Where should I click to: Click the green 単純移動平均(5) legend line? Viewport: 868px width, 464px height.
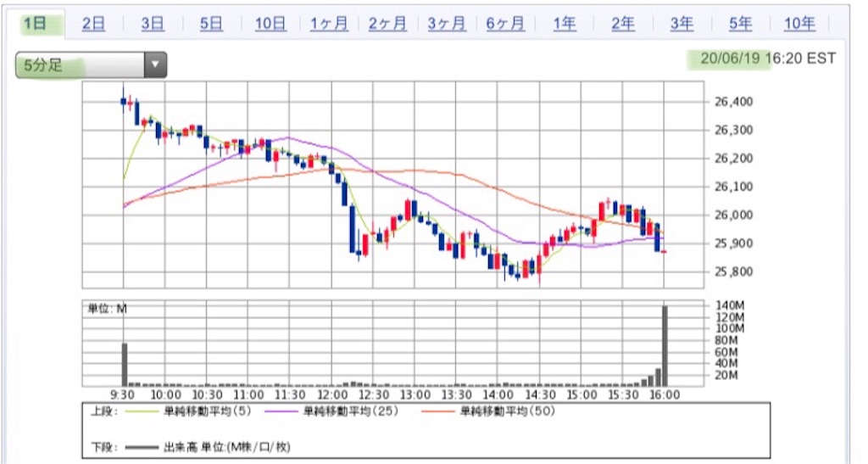pyautogui.click(x=142, y=411)
